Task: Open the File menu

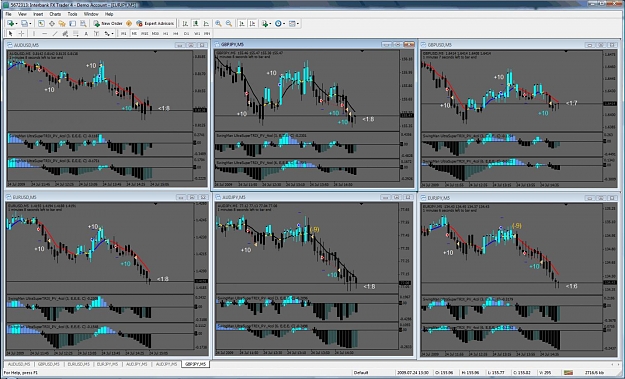Action: pos(8,14)
